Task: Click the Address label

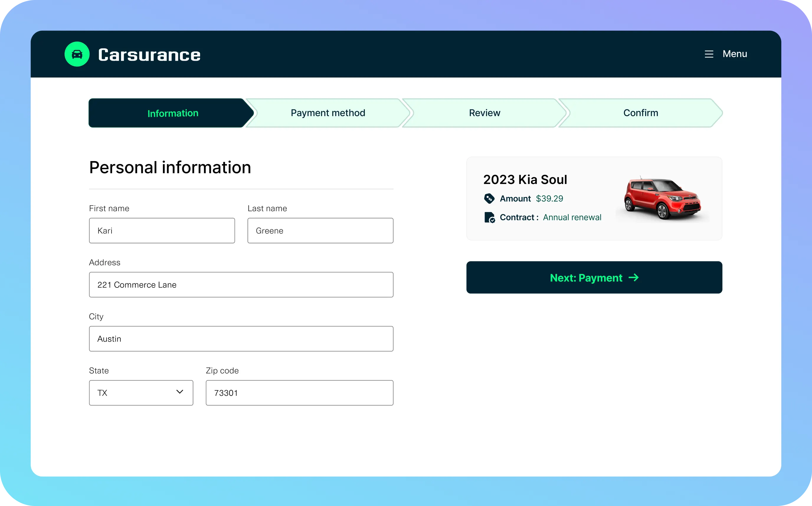Action: [x=104, y=262]
